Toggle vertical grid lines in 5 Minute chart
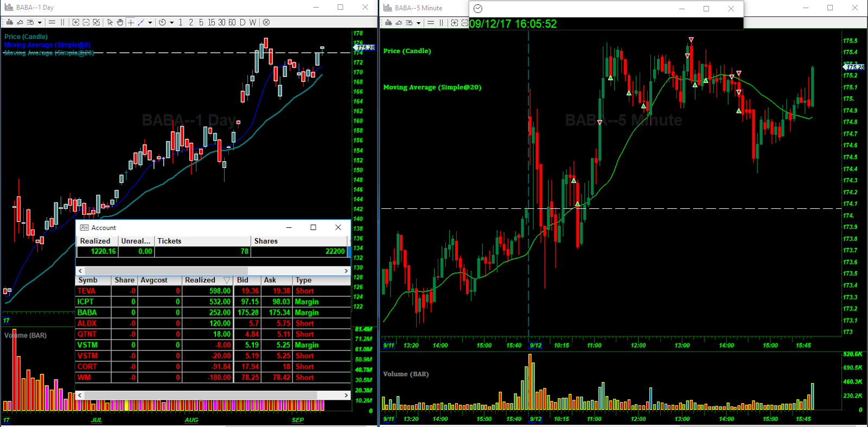This screenshot has height=427, width=868. point(442,23)
